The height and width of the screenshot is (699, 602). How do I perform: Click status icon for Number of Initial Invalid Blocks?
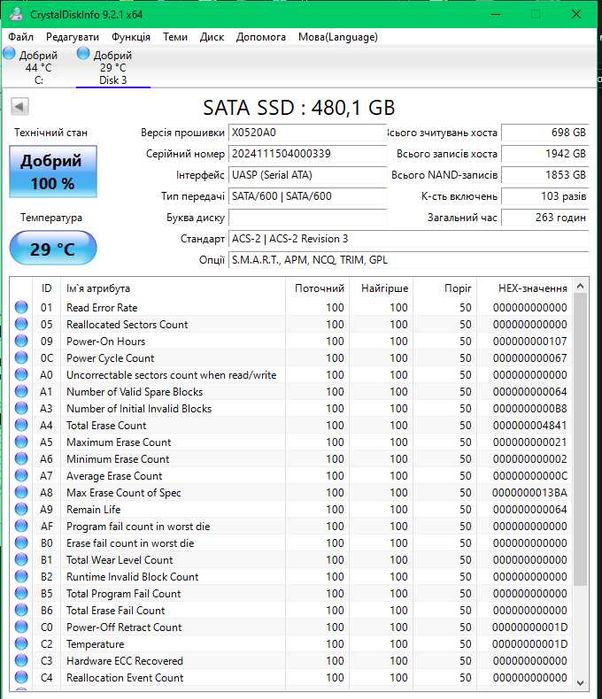(x=21, y=408)
